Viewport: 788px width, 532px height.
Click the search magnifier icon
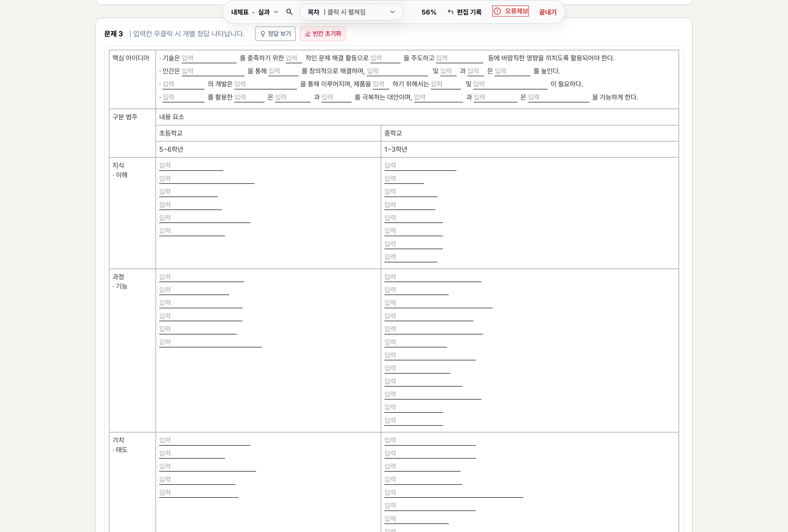[x=289, y=12]
